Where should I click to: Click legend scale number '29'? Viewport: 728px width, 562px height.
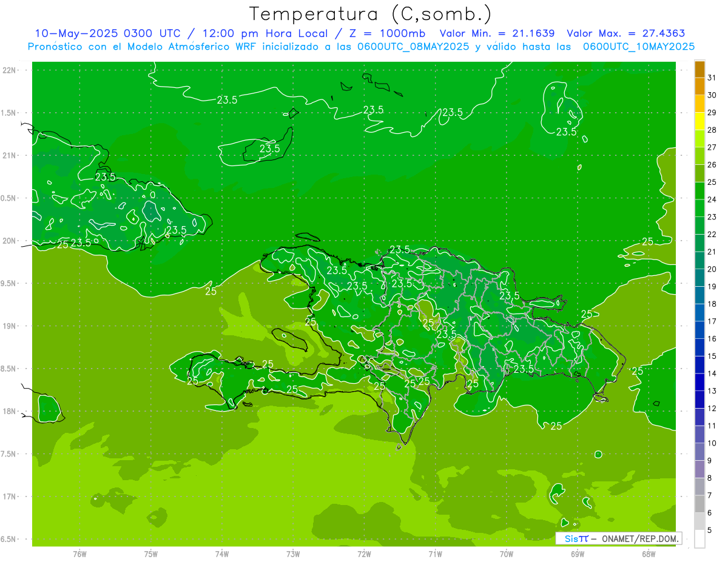click(712, 112)
